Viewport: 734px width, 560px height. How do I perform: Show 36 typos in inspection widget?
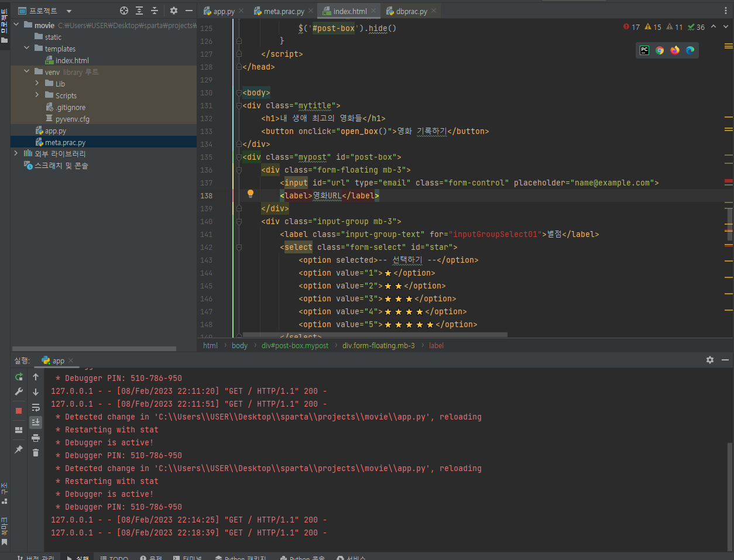point(697,27)
